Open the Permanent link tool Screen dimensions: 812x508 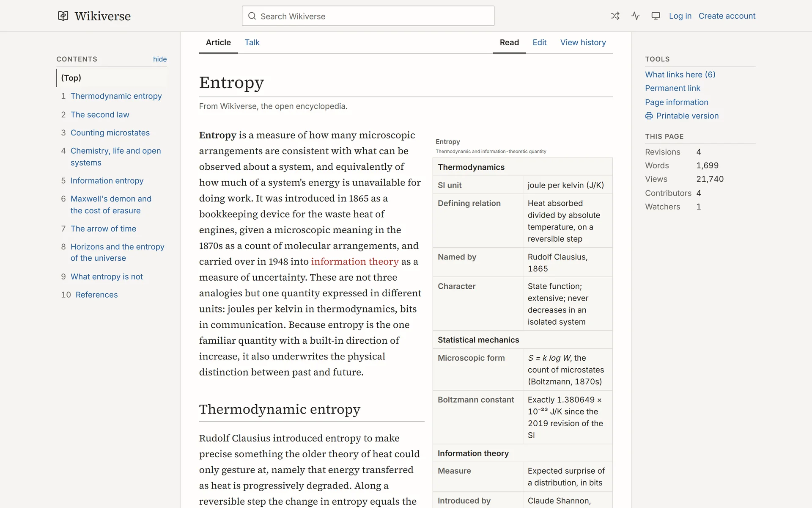click(x=672, y=88)
